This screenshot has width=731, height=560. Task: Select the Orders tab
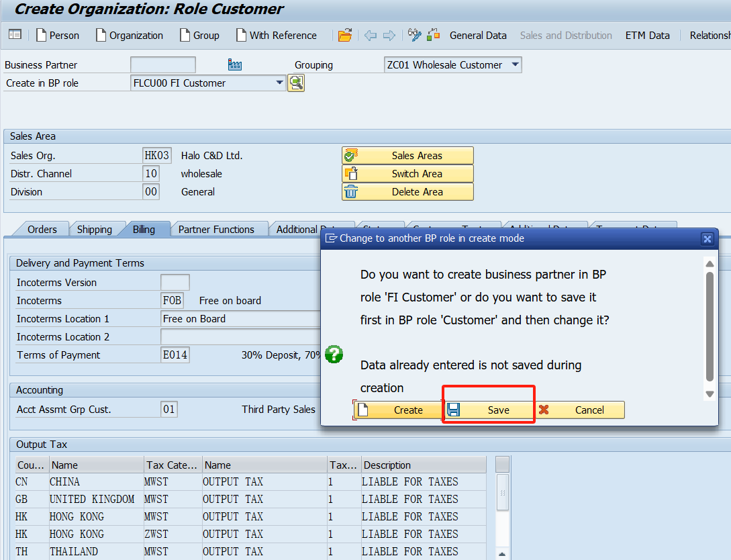(x=42, y=230)
